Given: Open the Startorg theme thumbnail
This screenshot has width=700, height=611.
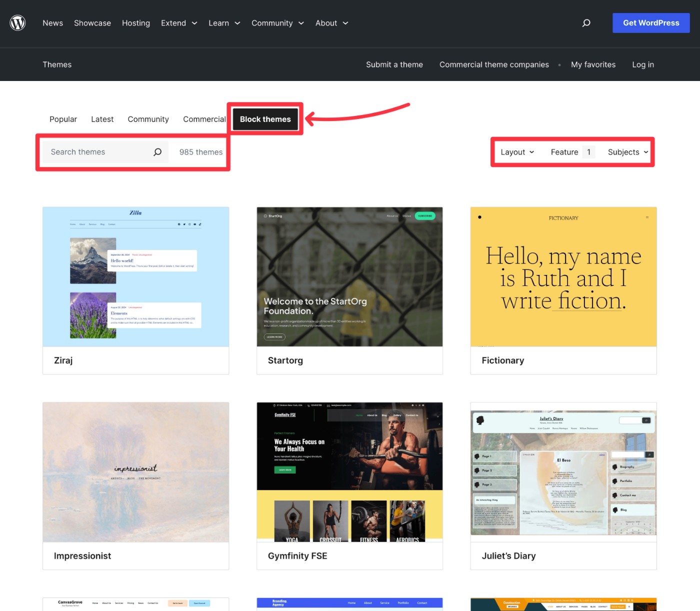Looking at the screenshot, I should 349,277.
